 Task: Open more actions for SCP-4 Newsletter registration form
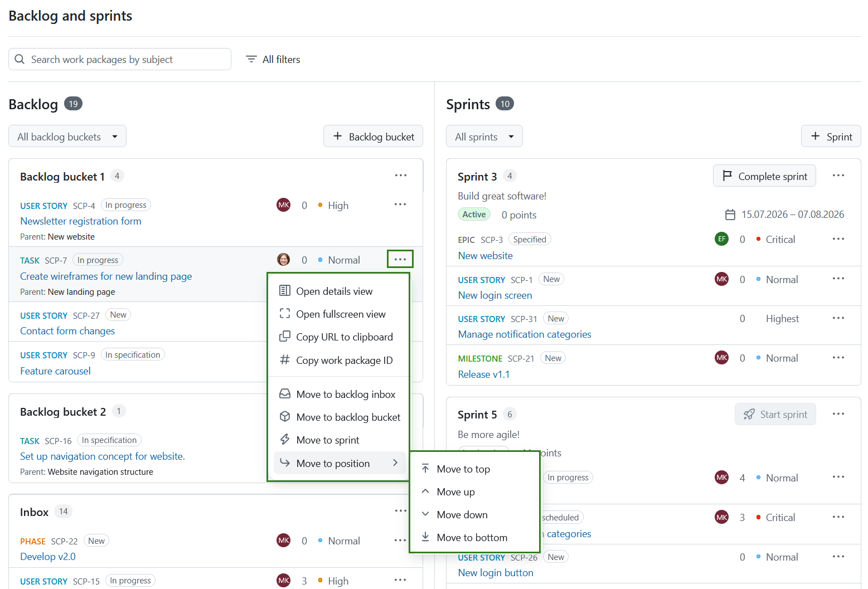coord(400,205)
